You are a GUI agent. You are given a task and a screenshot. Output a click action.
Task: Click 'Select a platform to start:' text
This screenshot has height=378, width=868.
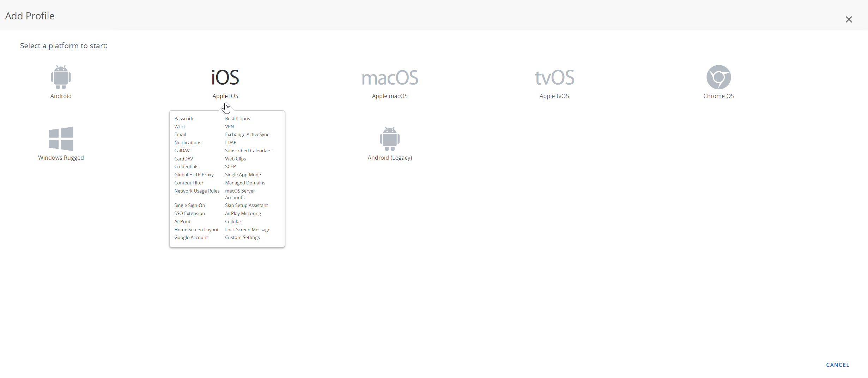(x=64, y=46)
